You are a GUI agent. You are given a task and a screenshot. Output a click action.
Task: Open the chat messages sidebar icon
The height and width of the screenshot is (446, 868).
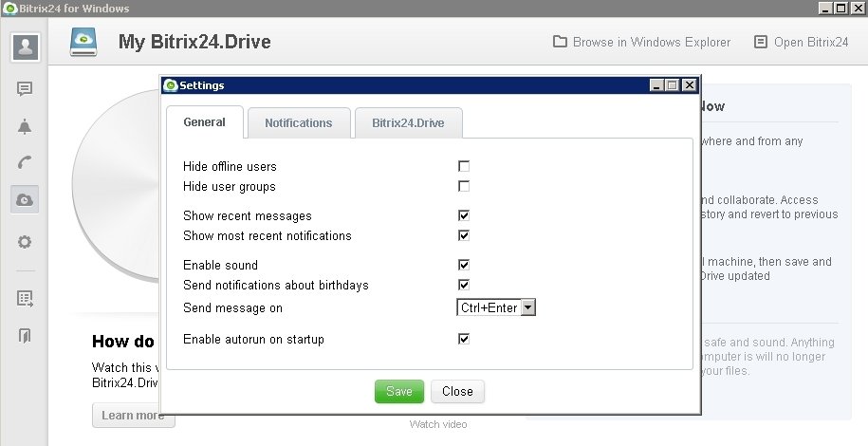coord(25,88)
